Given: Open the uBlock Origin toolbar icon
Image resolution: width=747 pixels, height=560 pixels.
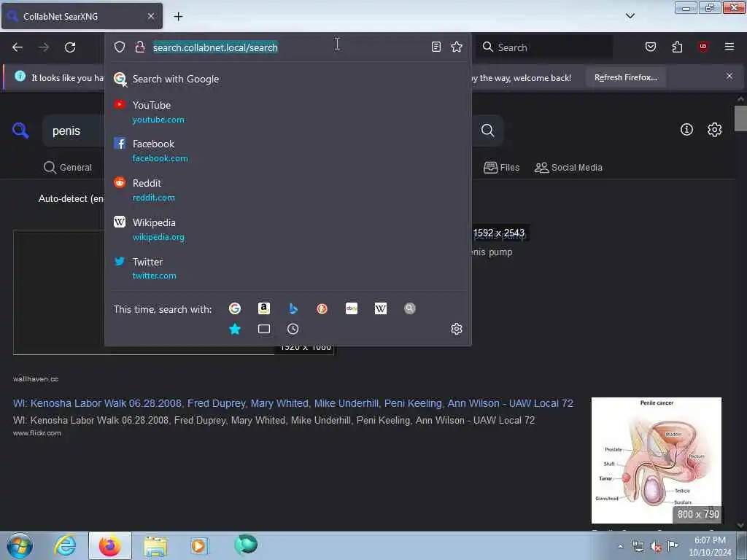Looking at the screenshot, I should point(703,47).
